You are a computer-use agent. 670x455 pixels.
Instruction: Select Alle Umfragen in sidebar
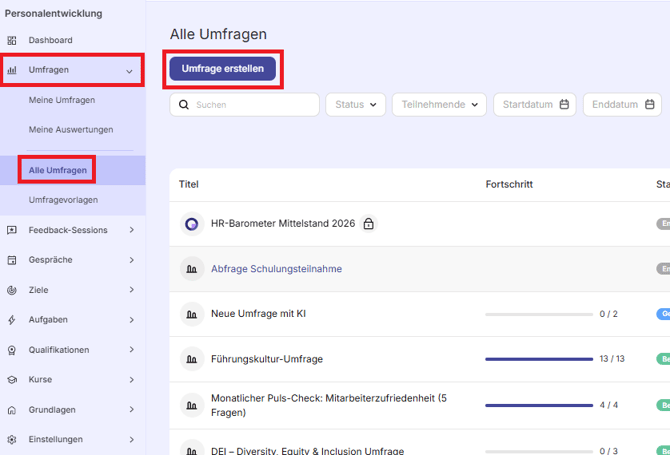coord(58,170)
